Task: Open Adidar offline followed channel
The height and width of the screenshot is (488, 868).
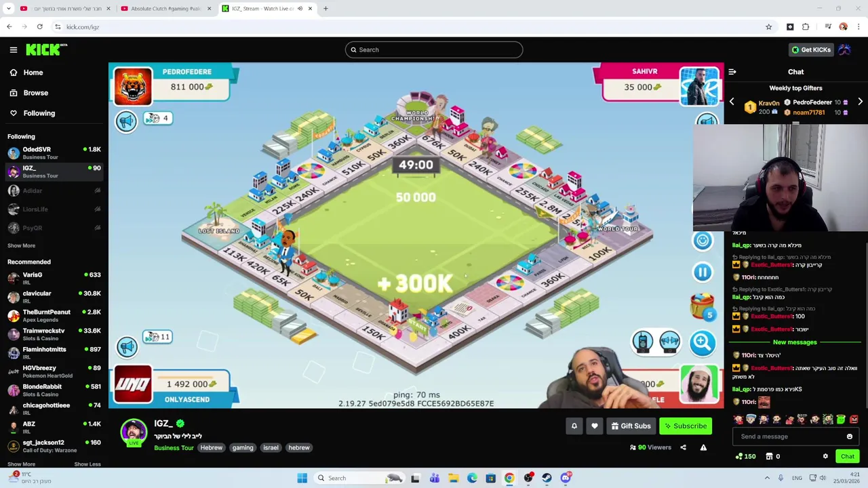Action: pyautogui.click(x=54, y=190)
